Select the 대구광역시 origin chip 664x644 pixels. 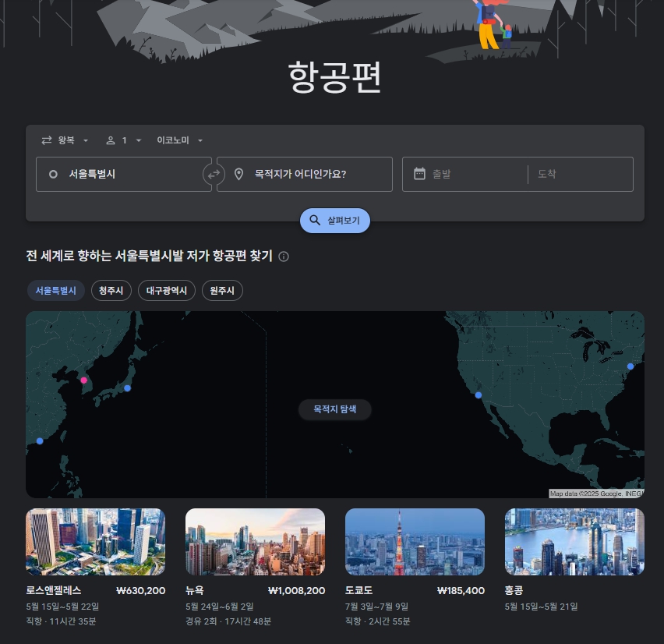tap(167, 291)
